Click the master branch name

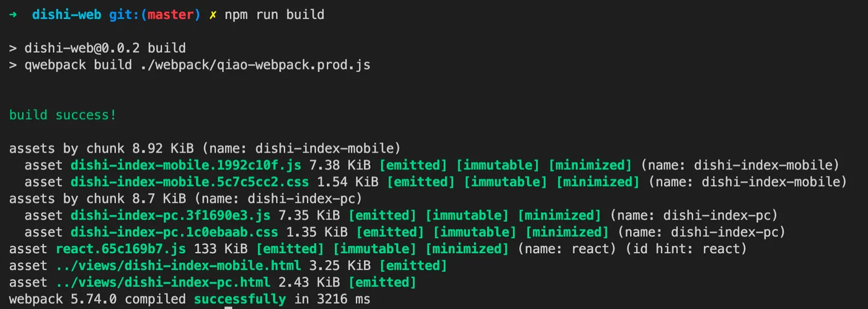[x=170, y=14]
